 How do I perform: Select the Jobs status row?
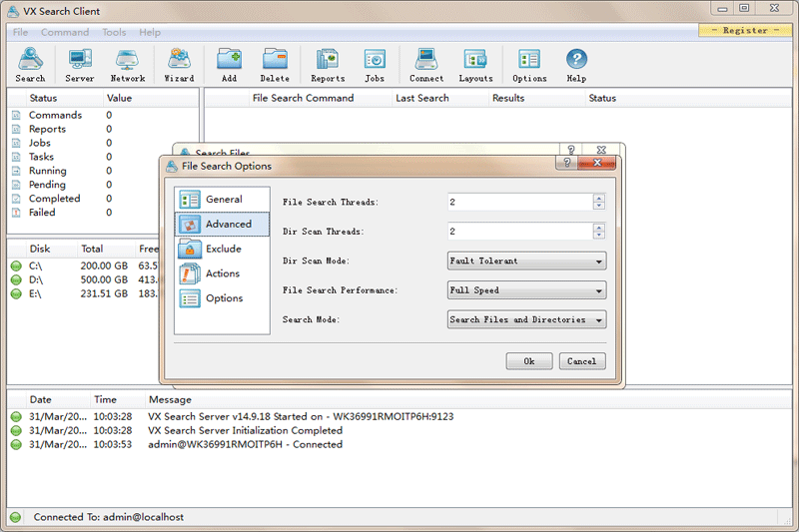(x=102, y=143)
